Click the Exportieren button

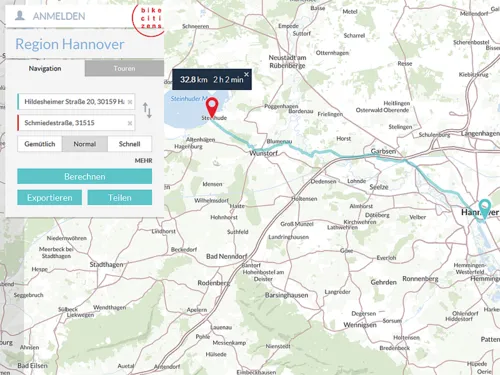click(x=50, y=198)
